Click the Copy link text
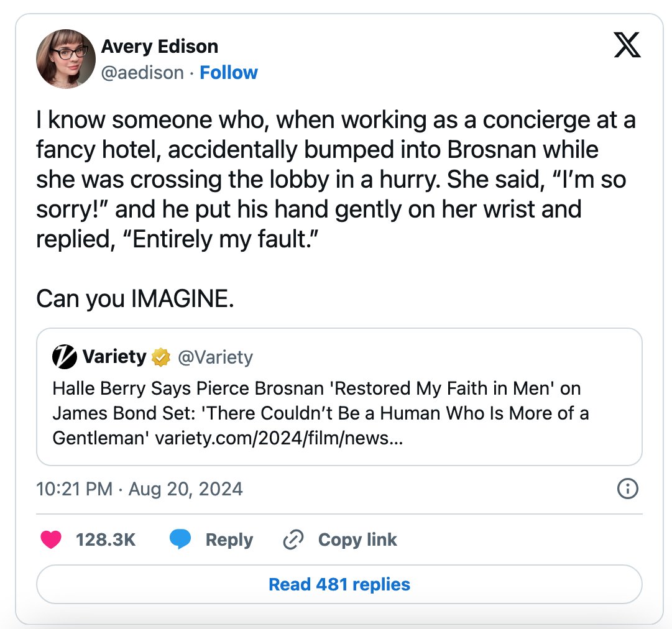Screen dimensions: 672x629 357,539
